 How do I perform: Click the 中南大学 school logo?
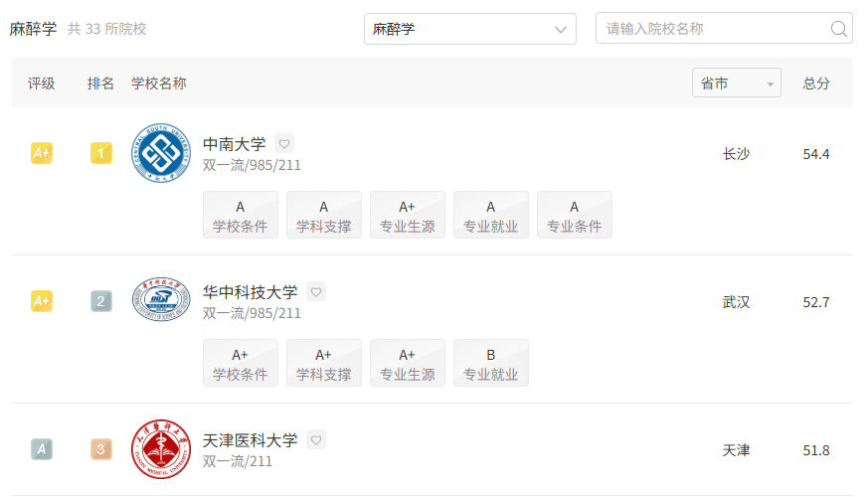(x=161, y=153)
